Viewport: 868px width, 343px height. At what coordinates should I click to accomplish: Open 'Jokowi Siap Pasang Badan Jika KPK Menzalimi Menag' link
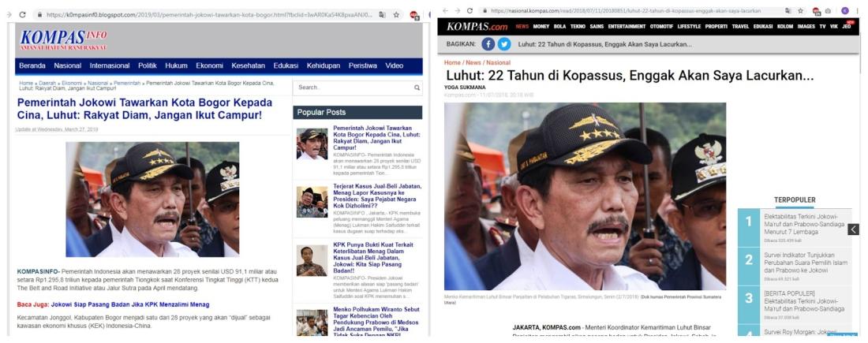[x=130, y=305]
